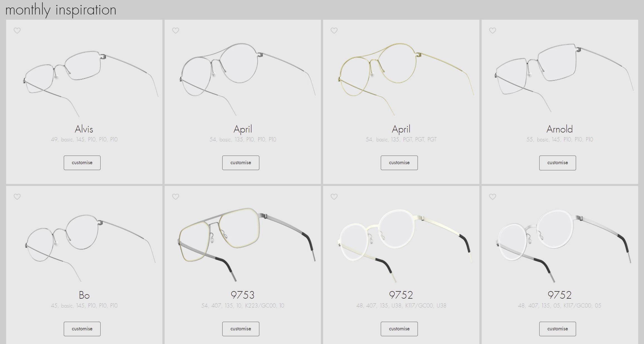Favorite the silver April frame heart icon
Viewport: 644px width, 344px height.
pos(175,31)
